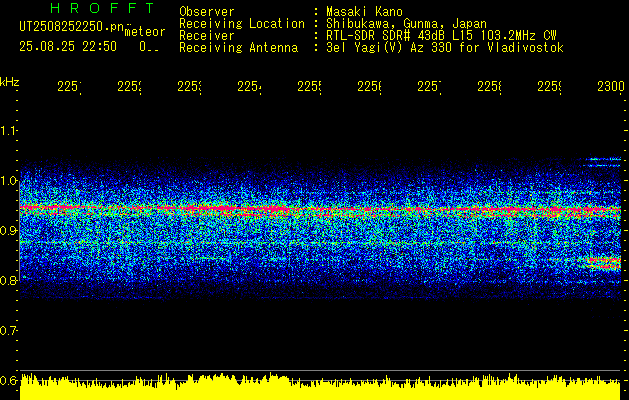629x400 pixels.
Task: Click the 2252 time axis marker
Action: tap(129, 87)
